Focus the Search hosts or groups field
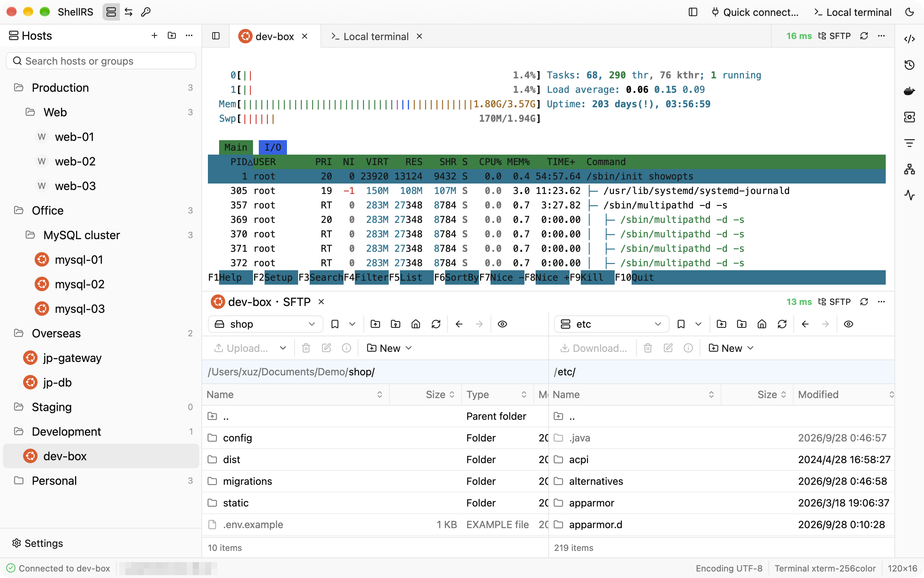Image resolution: width=924 pixels, height=578 pixels. [x=101, y=61]
